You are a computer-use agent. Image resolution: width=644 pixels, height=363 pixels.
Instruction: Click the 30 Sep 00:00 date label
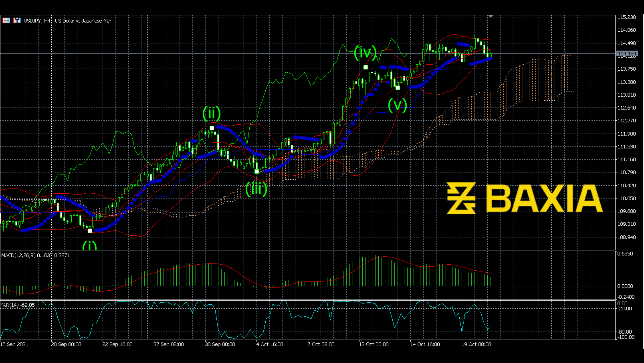[220, 344]
